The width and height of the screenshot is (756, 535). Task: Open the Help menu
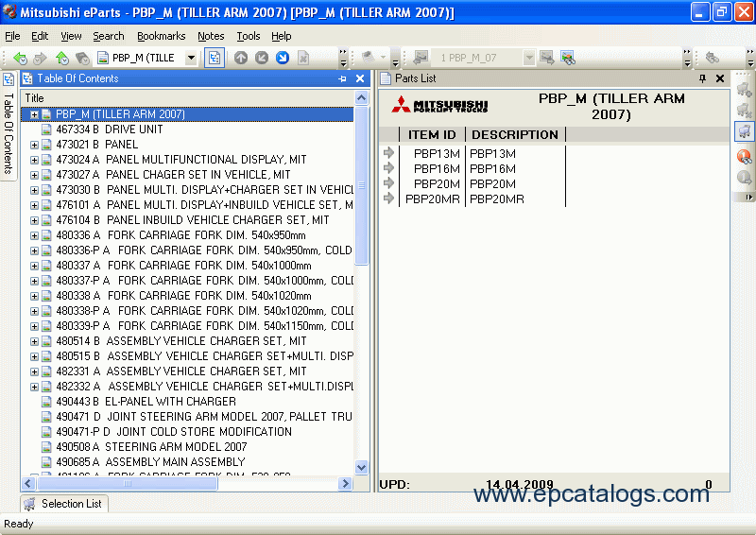coord(281,36)
